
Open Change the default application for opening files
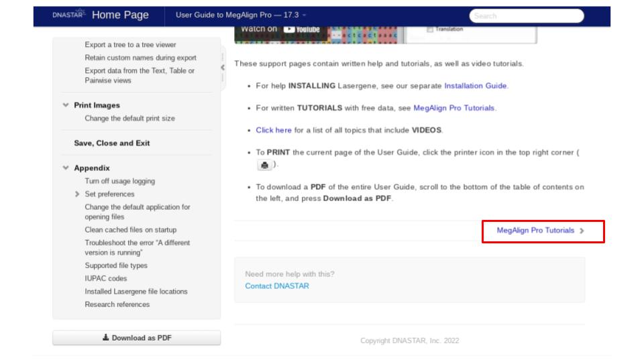pos(138,212)
